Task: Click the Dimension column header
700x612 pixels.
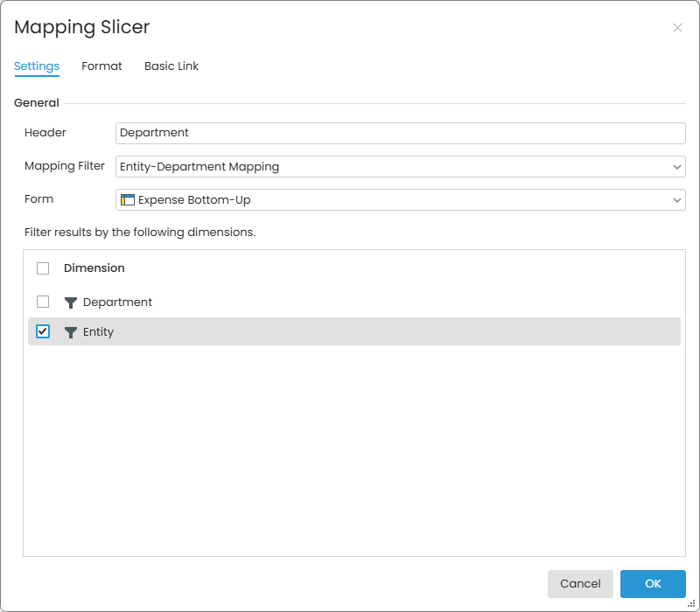Action: tap(94, 268)
